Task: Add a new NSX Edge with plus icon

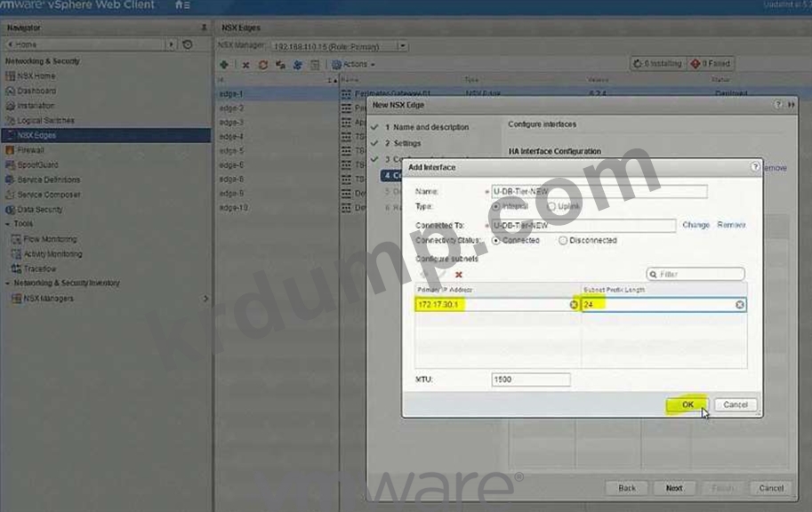Action: [224, 65]
